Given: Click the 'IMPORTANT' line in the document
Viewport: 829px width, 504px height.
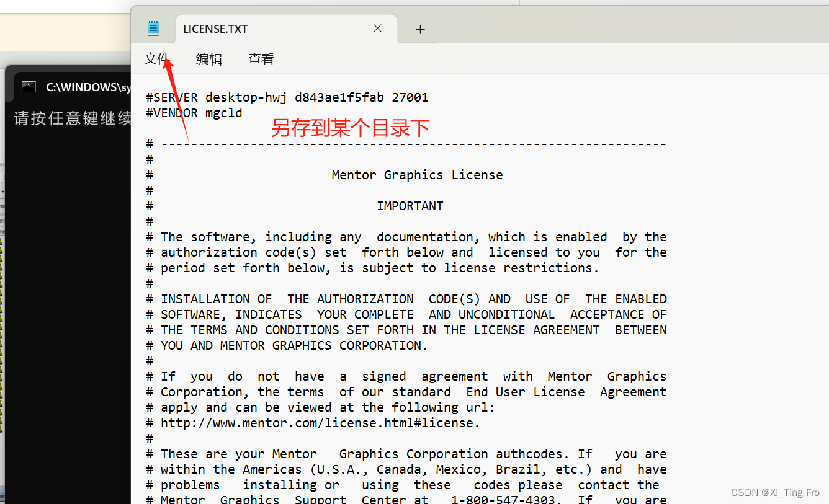Looking at the screenshot, I should (410, 206).
